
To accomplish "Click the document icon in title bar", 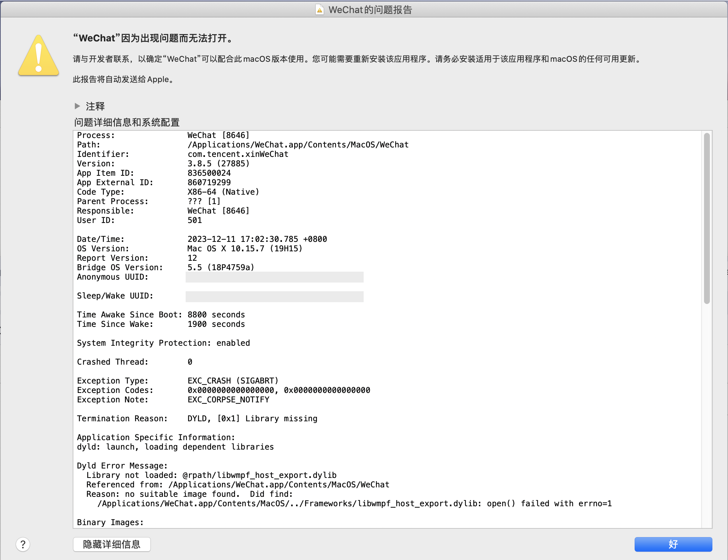I will point(319,10).
